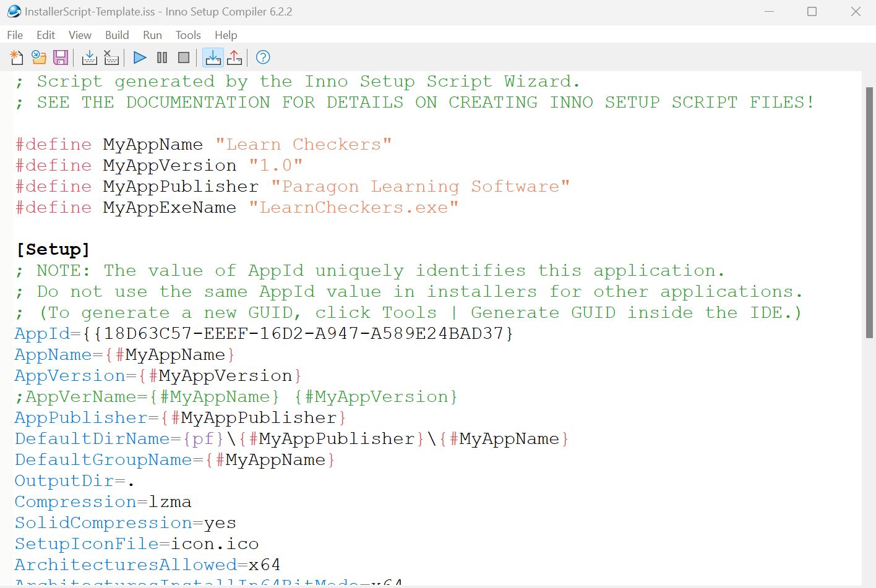The width and height of the screenshot is (876, 588).
Task: Click the Inno Setup app icon in title bar
Action: (14, 11)
